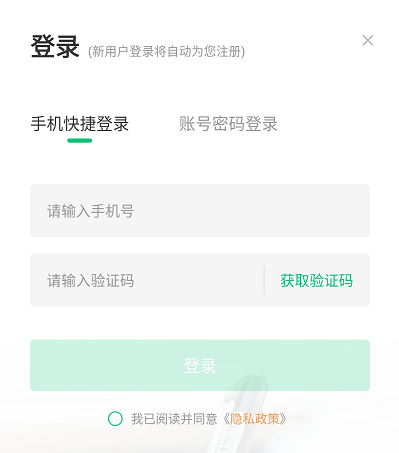Viewport: 399px width, 453px height.
Task: Open the orange 隐私政策 link
Action: click(x=255, y=419)
